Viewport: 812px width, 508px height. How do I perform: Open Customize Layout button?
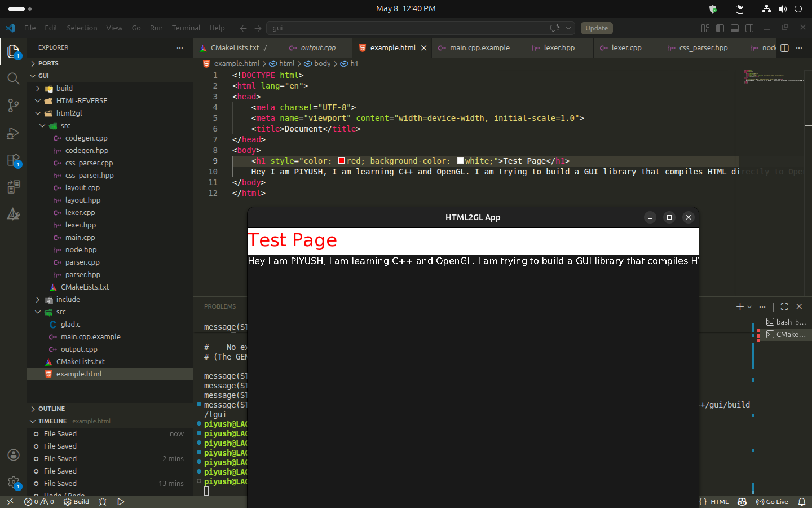click(705, 28)
